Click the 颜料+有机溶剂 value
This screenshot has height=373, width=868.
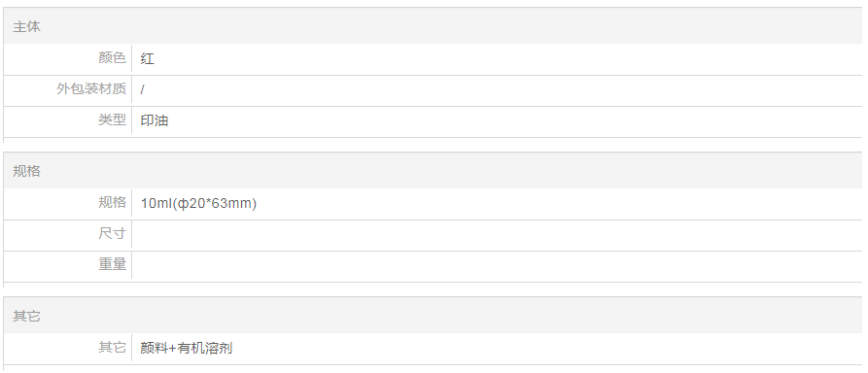(x=186, y=348)
